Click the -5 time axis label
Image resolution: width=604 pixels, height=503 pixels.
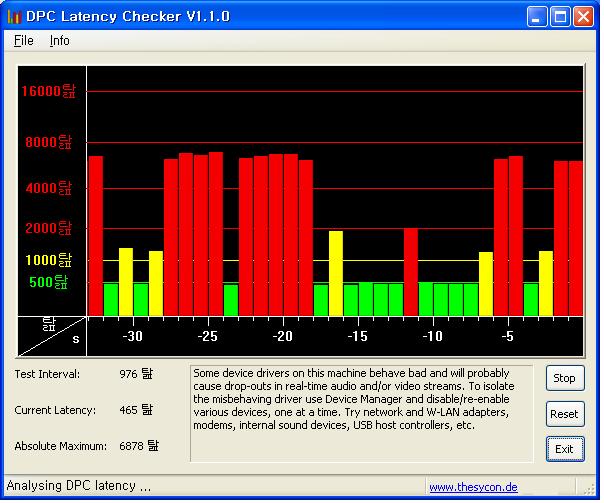[x=508, y=336]
